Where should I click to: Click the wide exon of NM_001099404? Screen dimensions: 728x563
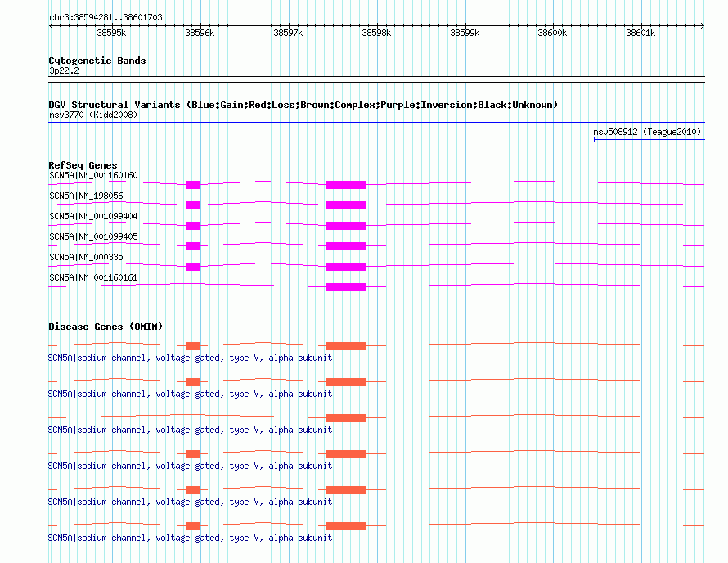pos(346,226)
